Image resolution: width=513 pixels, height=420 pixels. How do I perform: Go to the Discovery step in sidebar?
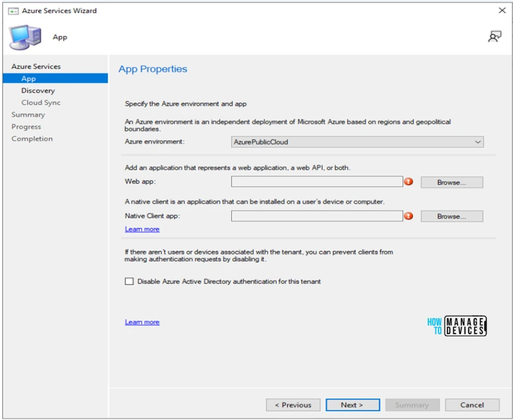pos(38,91)
